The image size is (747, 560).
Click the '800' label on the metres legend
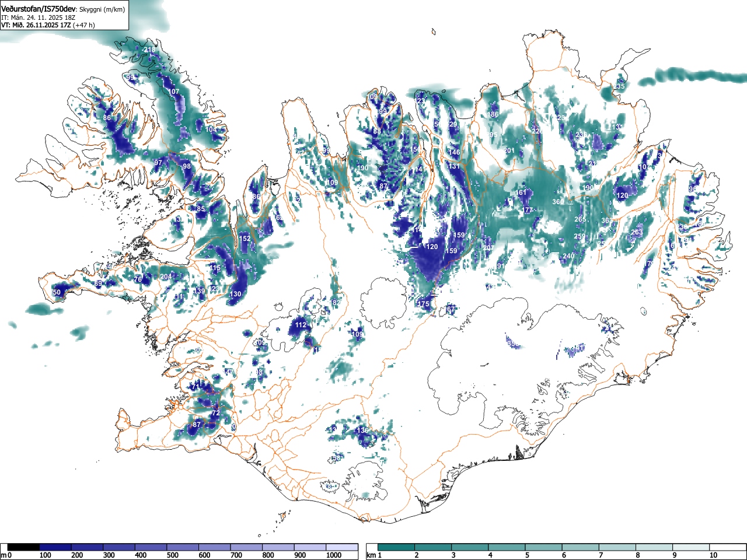point(268,555)
